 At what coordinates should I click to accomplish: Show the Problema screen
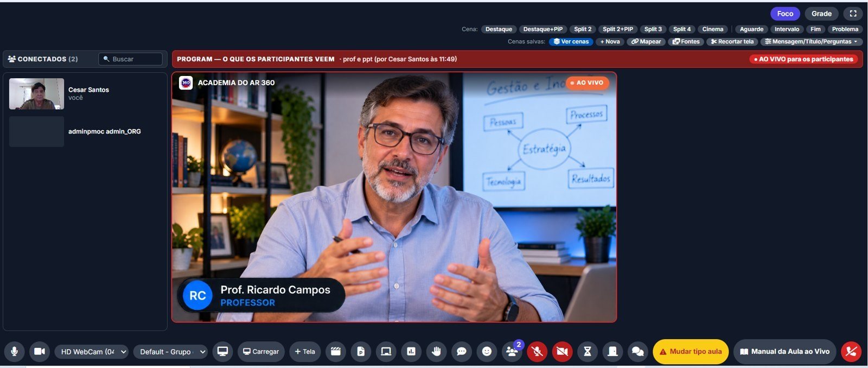click(845, 29)
